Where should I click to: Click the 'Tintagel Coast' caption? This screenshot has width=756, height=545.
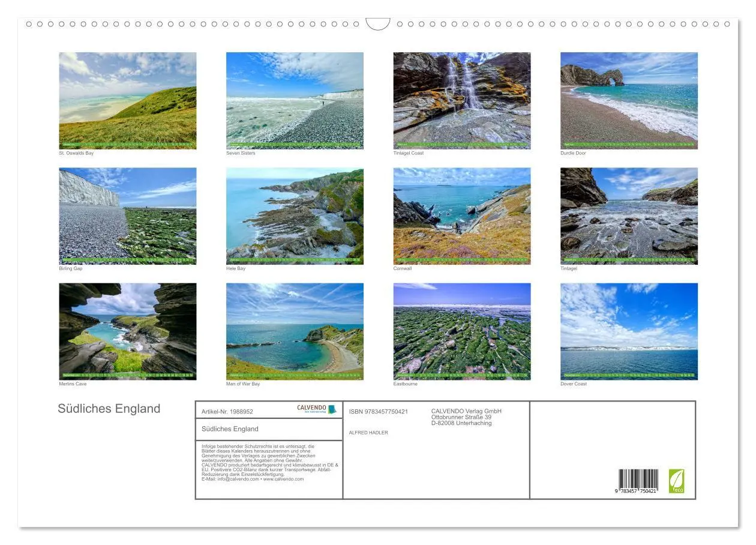(x=409, y=153)
